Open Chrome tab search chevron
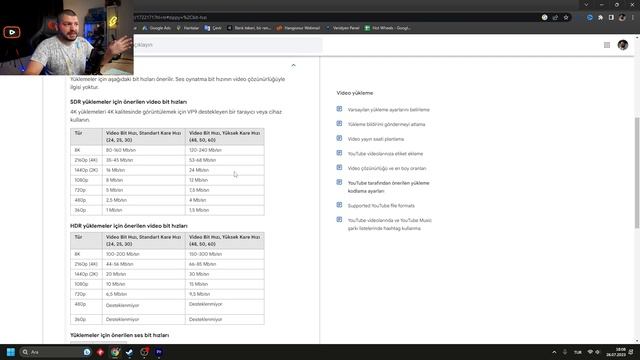 (x=586, y=4)
